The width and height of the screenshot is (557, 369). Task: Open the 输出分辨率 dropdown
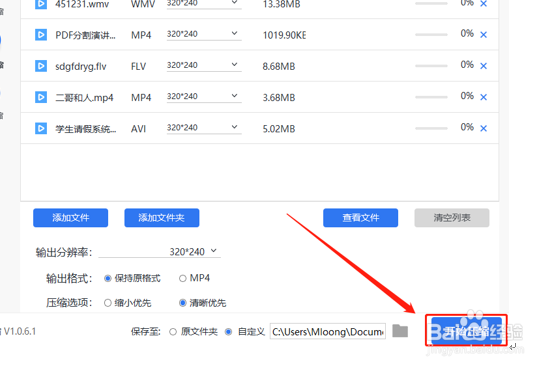159,251
